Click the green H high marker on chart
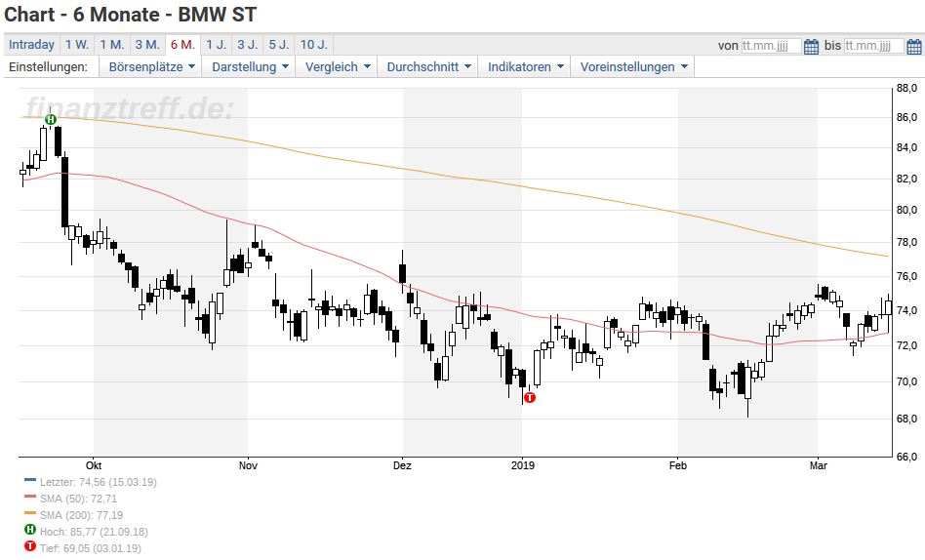 51,120
